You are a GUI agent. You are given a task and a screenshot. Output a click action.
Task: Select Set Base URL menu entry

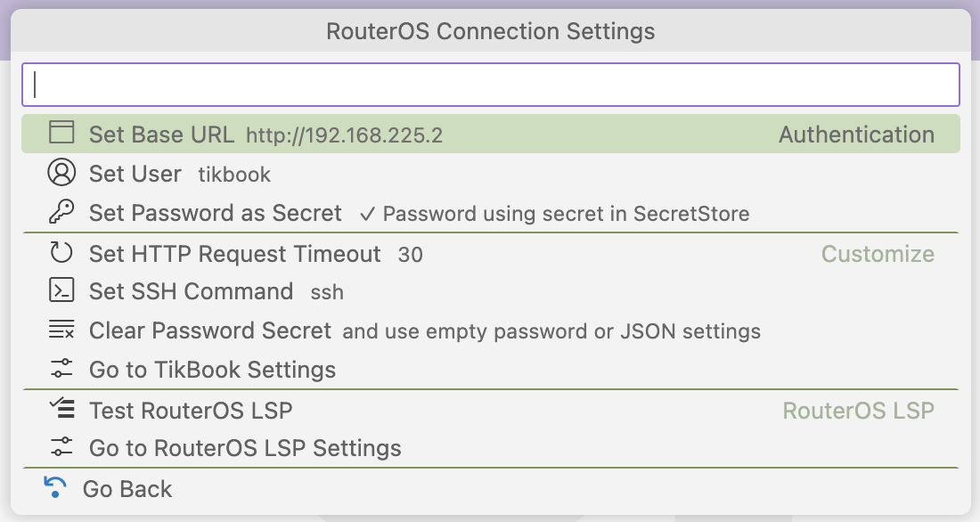pyautogui.click(x=491, y=134)
